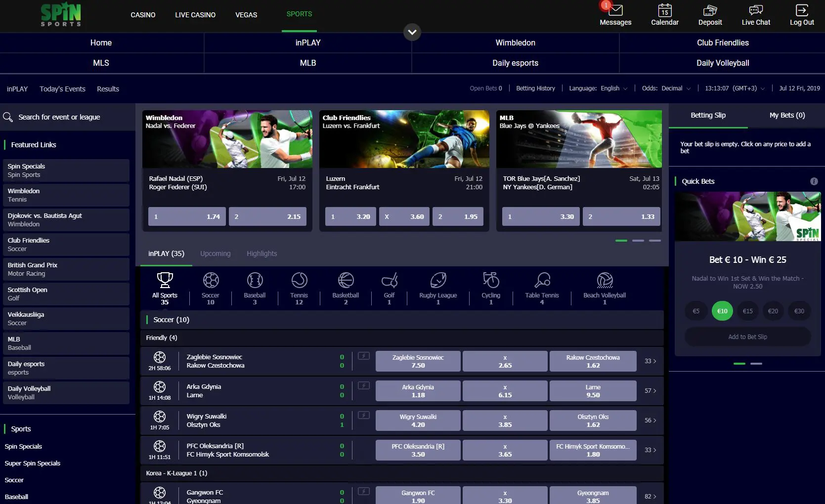This screenshot has height=504, width=825.
Task: Switch to the CASINO section
Action: pyautogui.click(x=143, y=15)
